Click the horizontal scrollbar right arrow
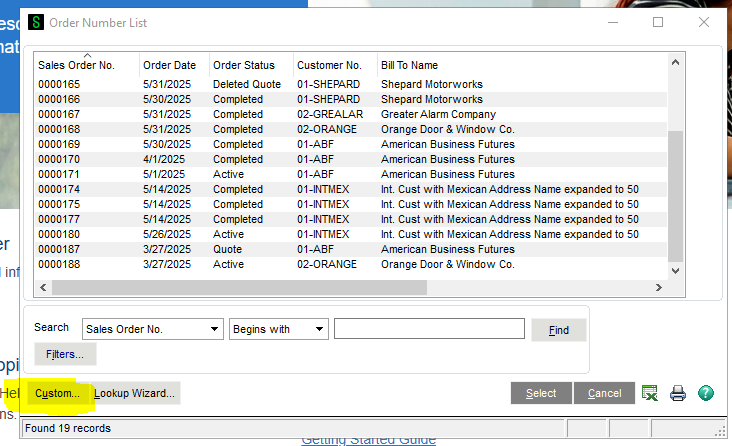 [659, 288]
